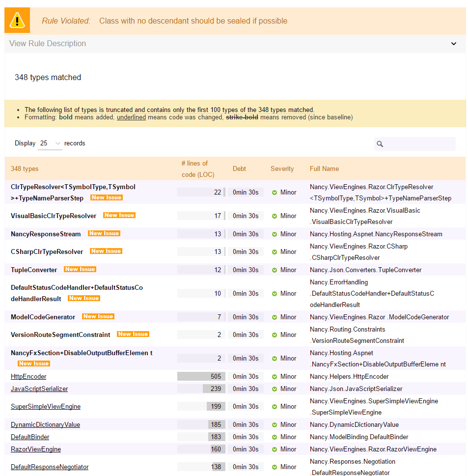Click the magnifier icon in search box
The image size is (468, 476).
click(x=380, y=144)
